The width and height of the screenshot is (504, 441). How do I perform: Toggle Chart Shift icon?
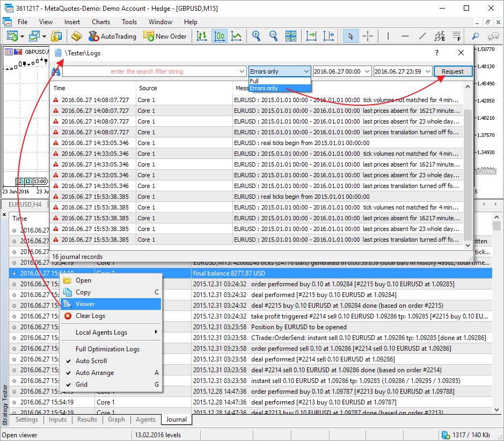point(328,36)
